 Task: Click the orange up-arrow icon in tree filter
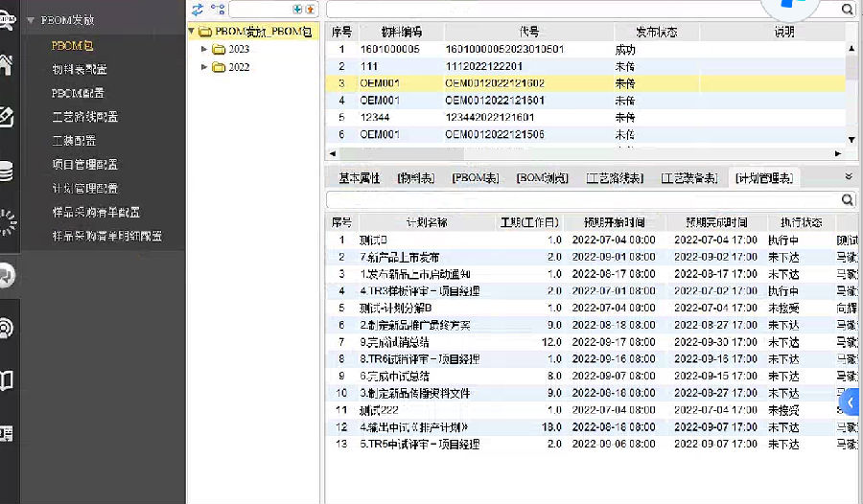(309, 9)
